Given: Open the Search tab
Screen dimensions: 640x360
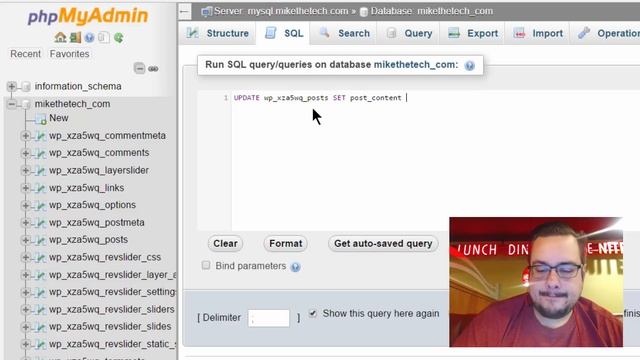Looking at the screenshot, I should 344,33.
